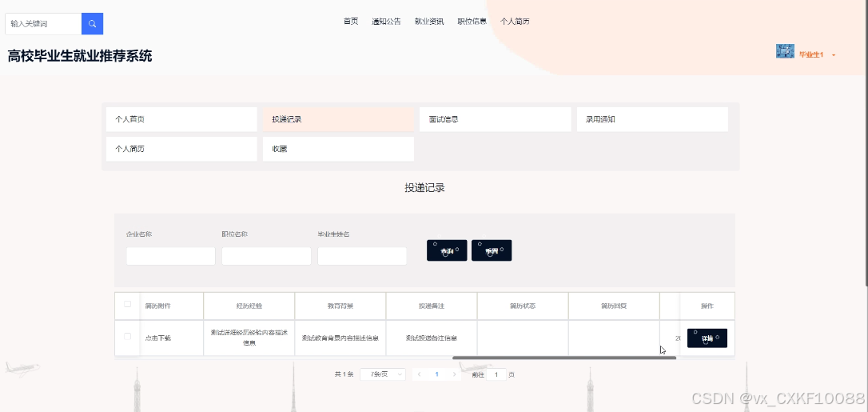Screen dimensions: 868x412
Task: Open the 毕业生1 account dropdown arrow
Action: point(834,55)
